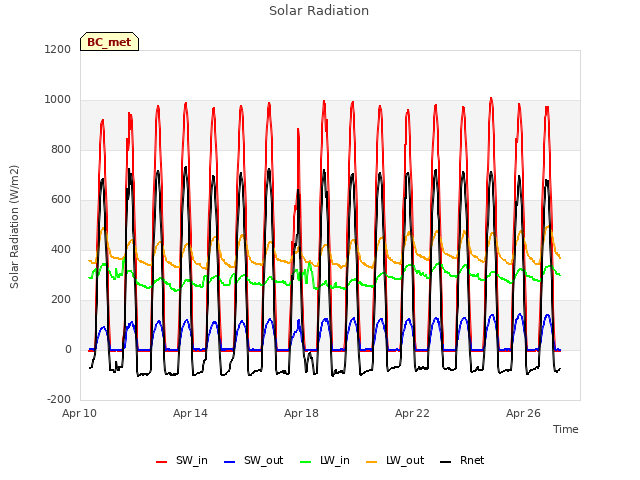Click the -200 y-axis tick label
The image size is (640, 480).
pos(59,400)
